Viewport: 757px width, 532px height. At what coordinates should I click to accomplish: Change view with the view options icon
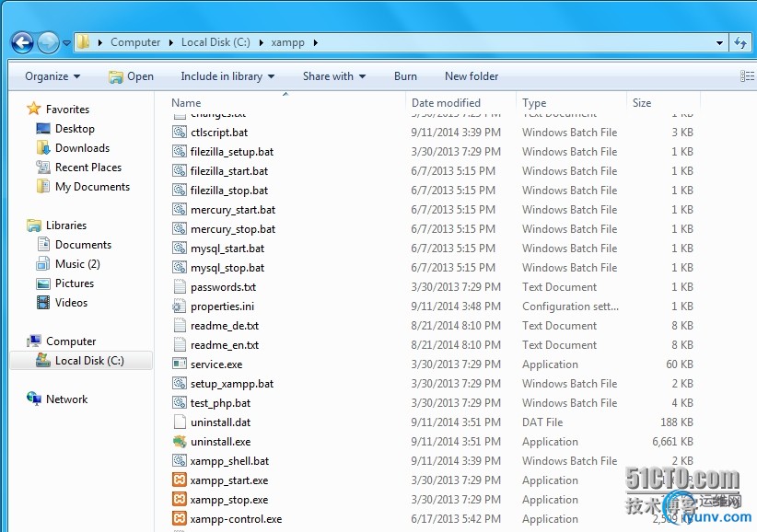[x=747, y=76]
